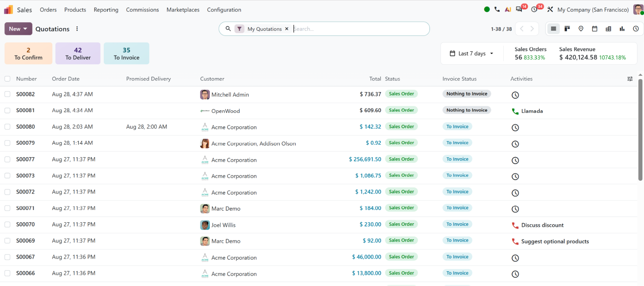Click Nothing to Invoice badge on S00082
The image size is (644, 286).
pos(467,94)
